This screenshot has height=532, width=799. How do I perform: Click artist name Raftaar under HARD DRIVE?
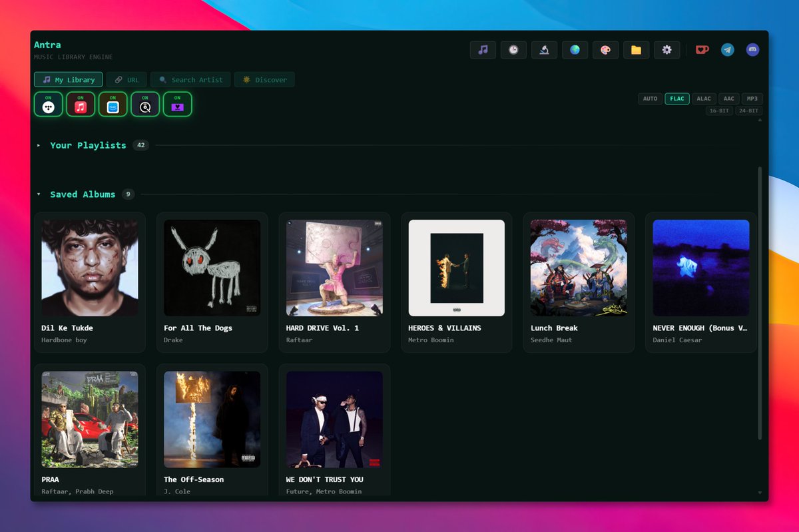[x=300, y=340]
